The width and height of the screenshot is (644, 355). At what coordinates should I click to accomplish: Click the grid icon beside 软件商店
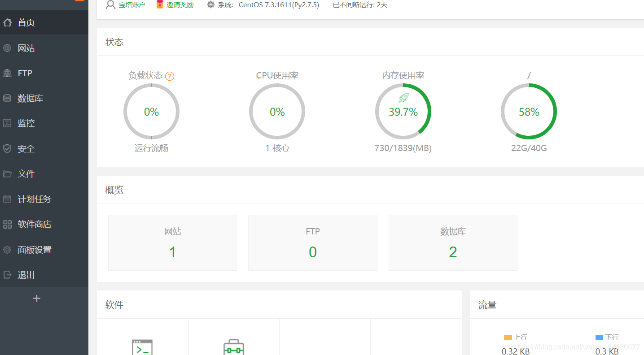coord(7,224)
